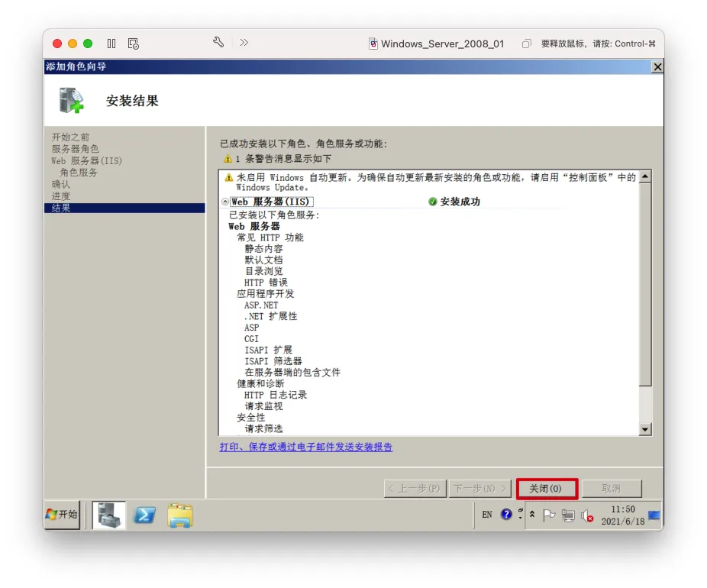Select 开始之前 in wizard steps
This screenshot has width=707, height=588.
pyautogui.click(x=70, y=137)
